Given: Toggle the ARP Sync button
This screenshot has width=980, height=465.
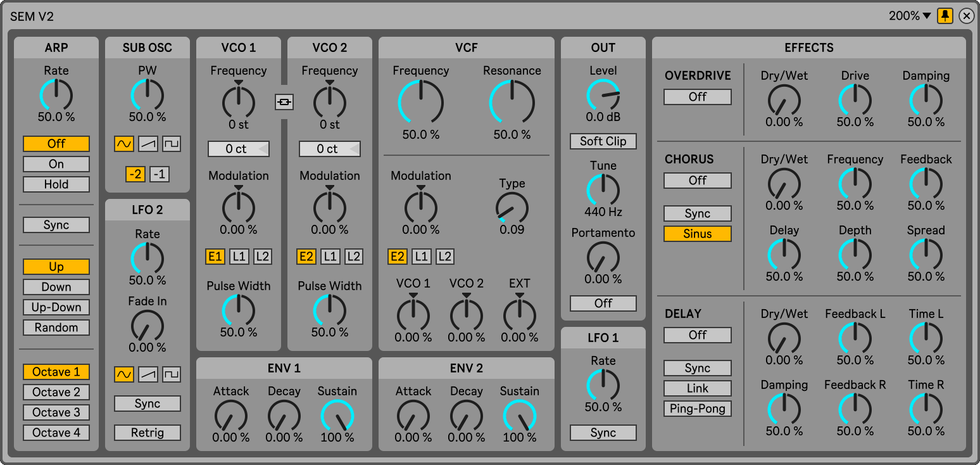Looking at the screenshot, I should 56,225.
